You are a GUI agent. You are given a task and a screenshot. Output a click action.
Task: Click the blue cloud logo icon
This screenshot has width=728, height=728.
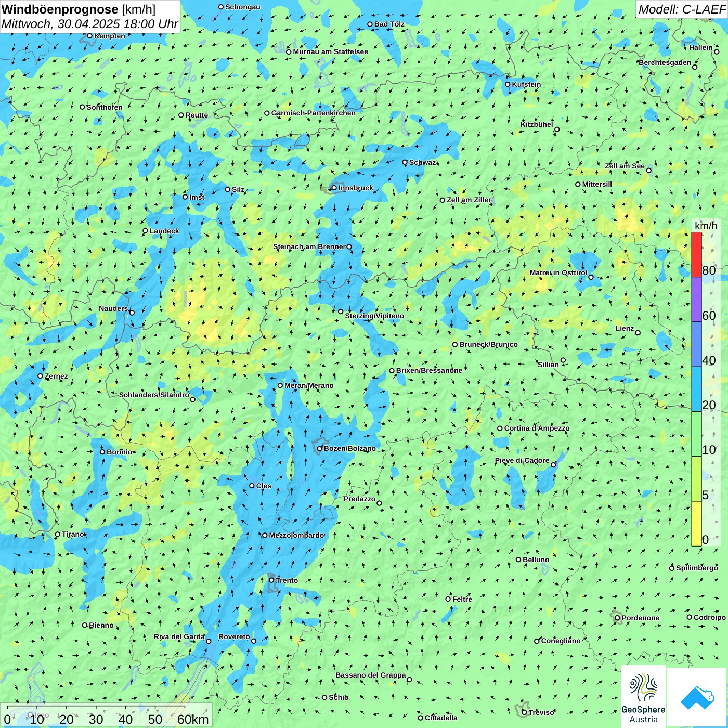697,697
